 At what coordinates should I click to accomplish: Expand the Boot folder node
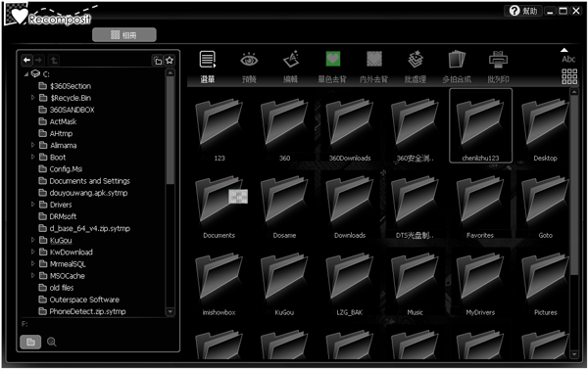[x=32, y=157]
